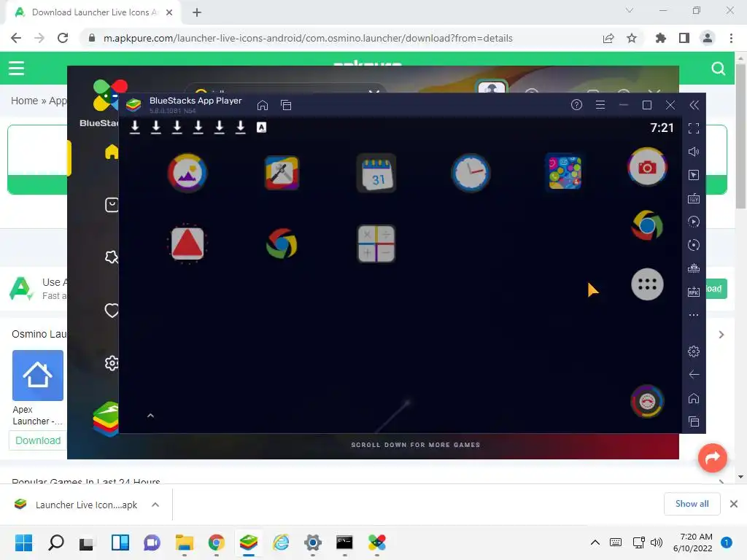Click the BlueStacks home icon in title bar
Screen dimensions: 747x560
263,105
